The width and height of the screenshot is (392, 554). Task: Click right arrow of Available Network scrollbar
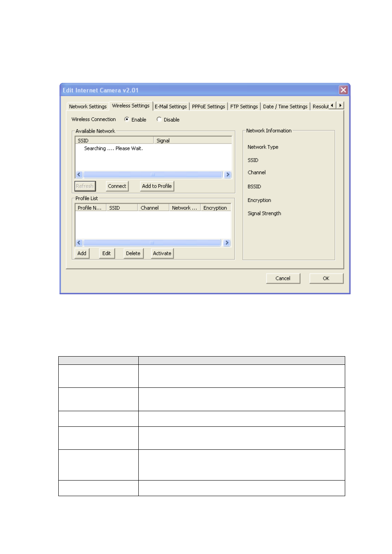(228, 175)
